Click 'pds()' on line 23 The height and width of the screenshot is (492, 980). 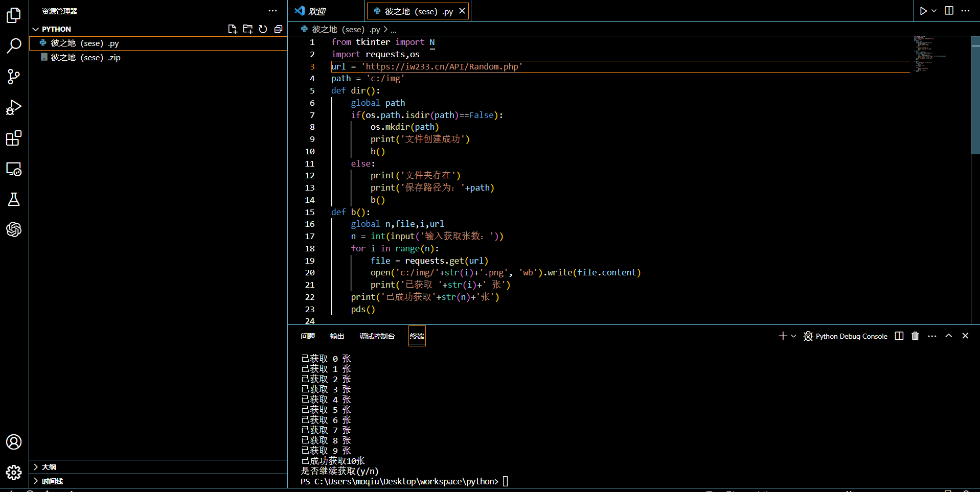tap(363, 309)
